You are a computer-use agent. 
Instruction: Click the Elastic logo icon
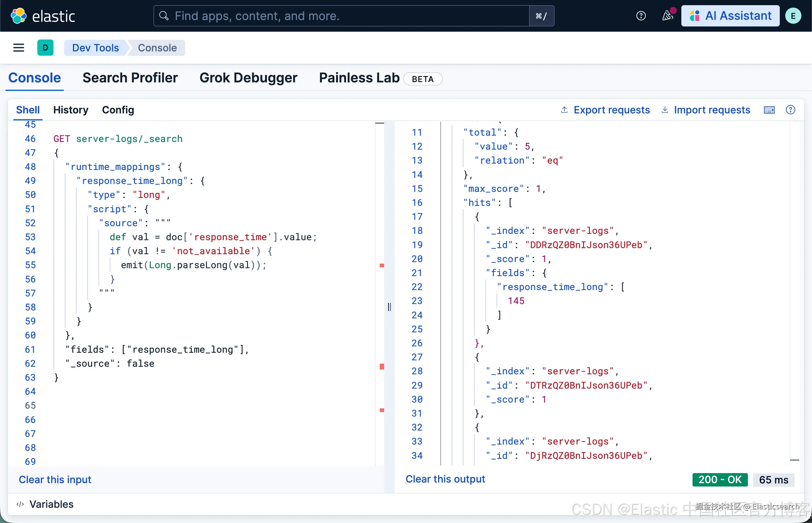tap(18, 16)
